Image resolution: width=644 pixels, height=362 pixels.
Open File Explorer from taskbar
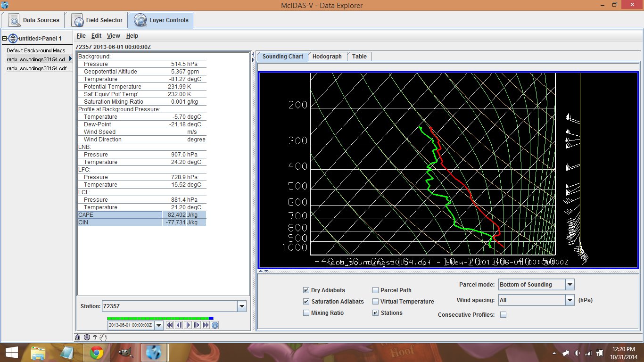(38, 353)
